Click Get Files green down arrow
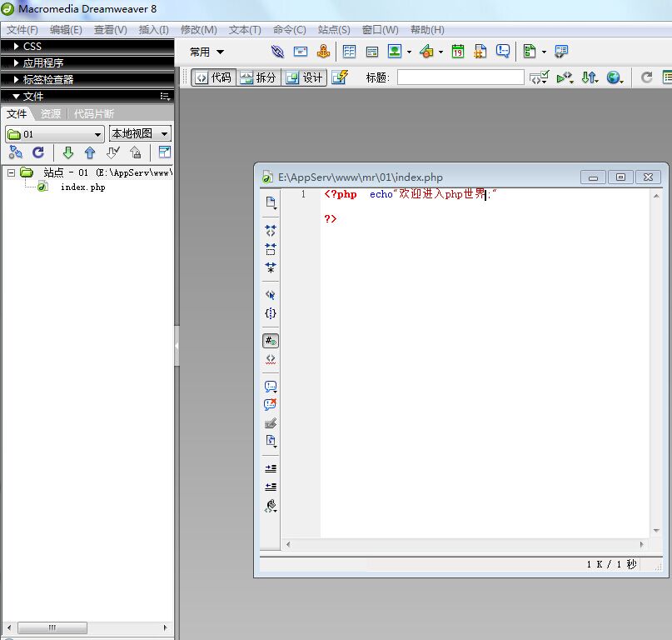This screenshot has height=640, width=672. point(68,152)
